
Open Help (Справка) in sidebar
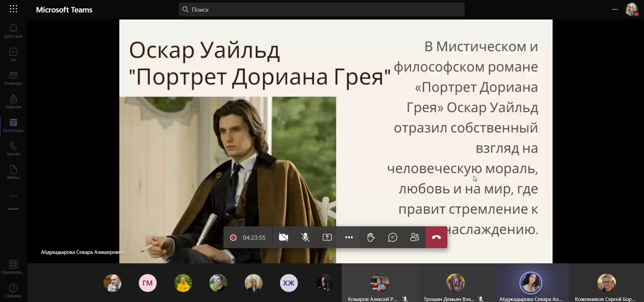pos(13,291)
